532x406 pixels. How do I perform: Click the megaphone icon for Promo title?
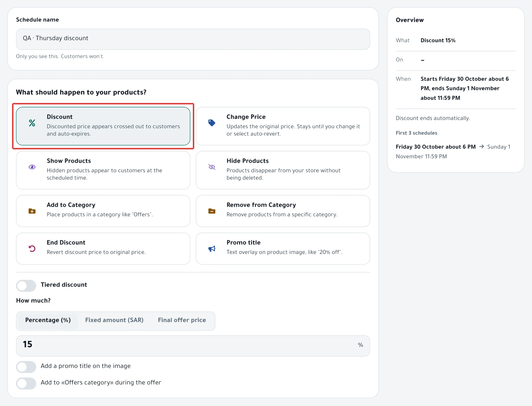212,248
